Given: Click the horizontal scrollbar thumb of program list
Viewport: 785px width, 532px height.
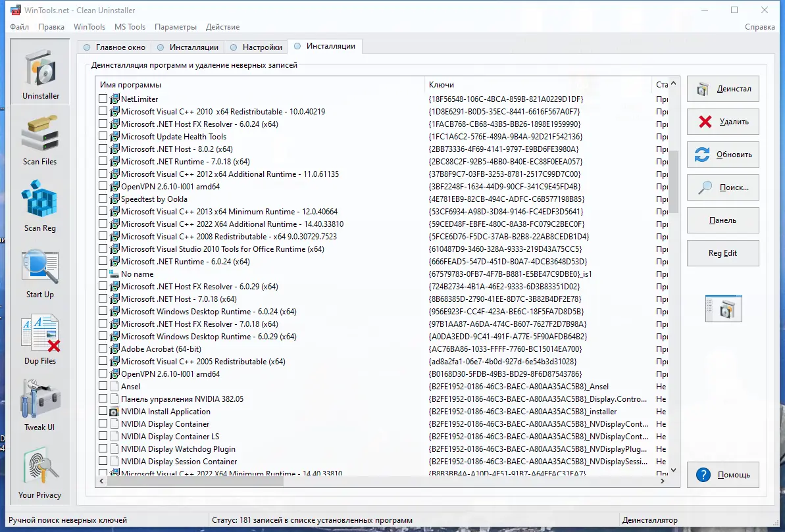Looking at the screenshot, I should tap(195, 481).
